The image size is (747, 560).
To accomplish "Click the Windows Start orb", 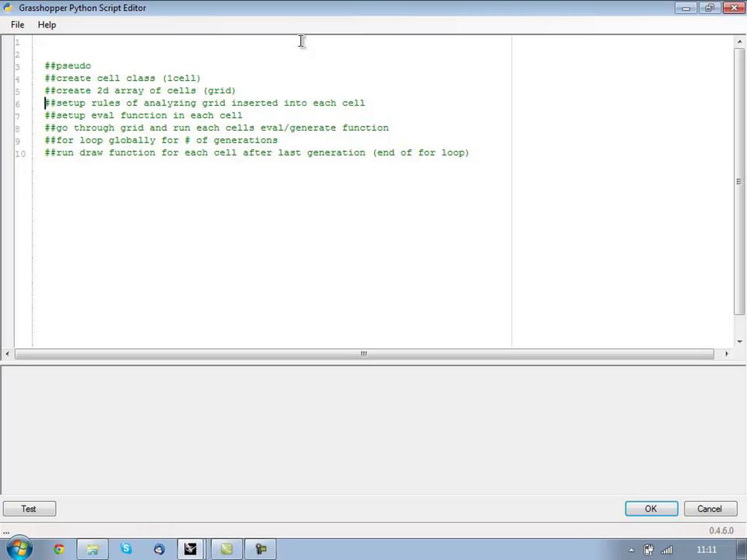I will coord(19,548).
